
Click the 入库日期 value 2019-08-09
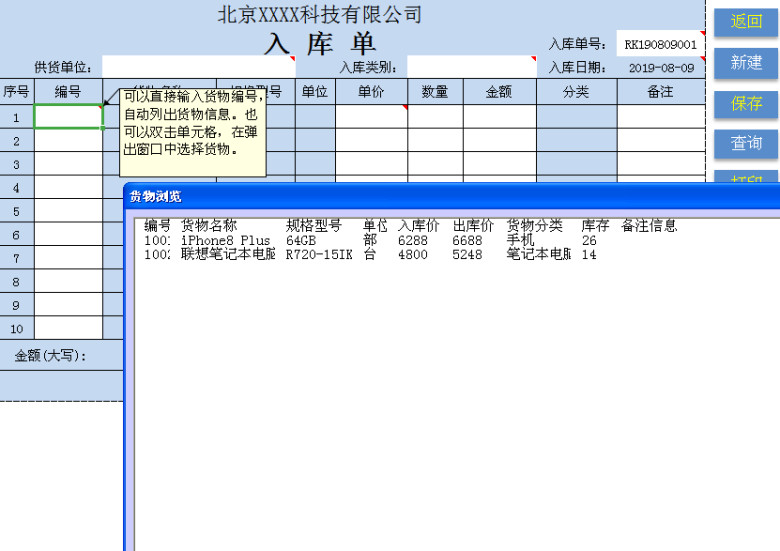pyautogui.click(x=661, y=68)
